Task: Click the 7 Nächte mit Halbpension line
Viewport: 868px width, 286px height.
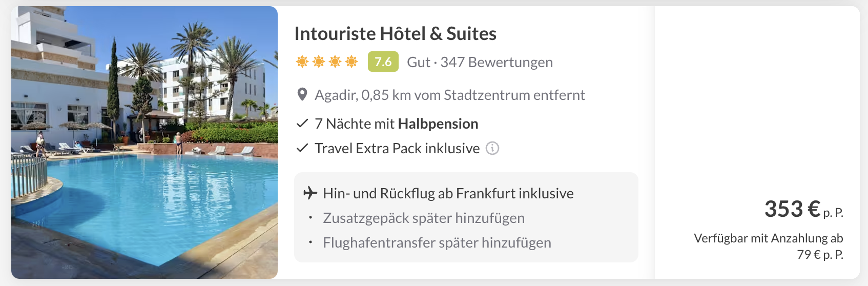Action: (396, 124)
